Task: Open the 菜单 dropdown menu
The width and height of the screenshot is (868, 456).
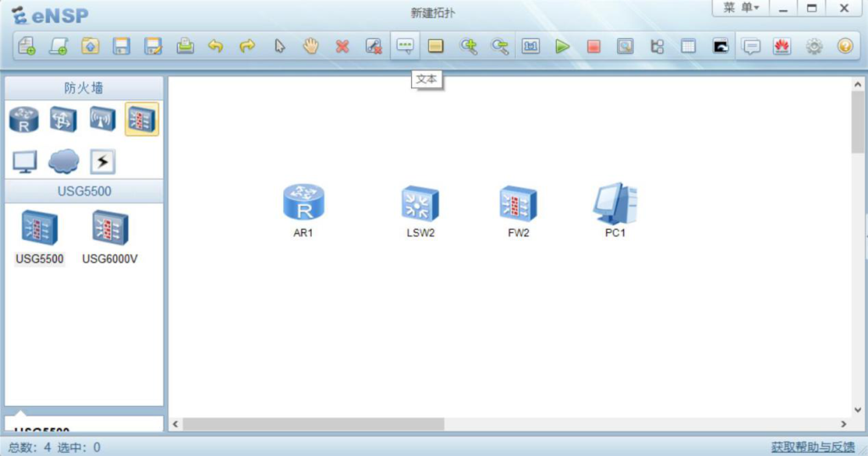Action: pyautogui.click(x=741, y=8)
